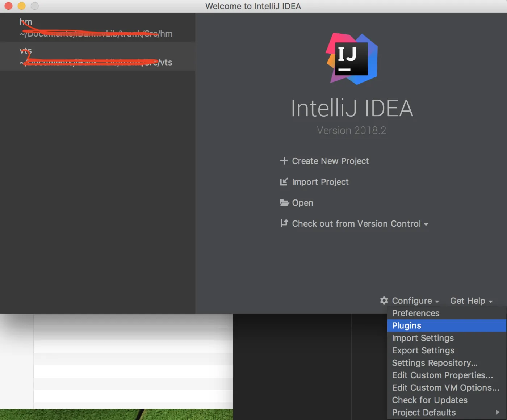Create New Project
This screenshot has height=420, width=507.
coord(330,161)
